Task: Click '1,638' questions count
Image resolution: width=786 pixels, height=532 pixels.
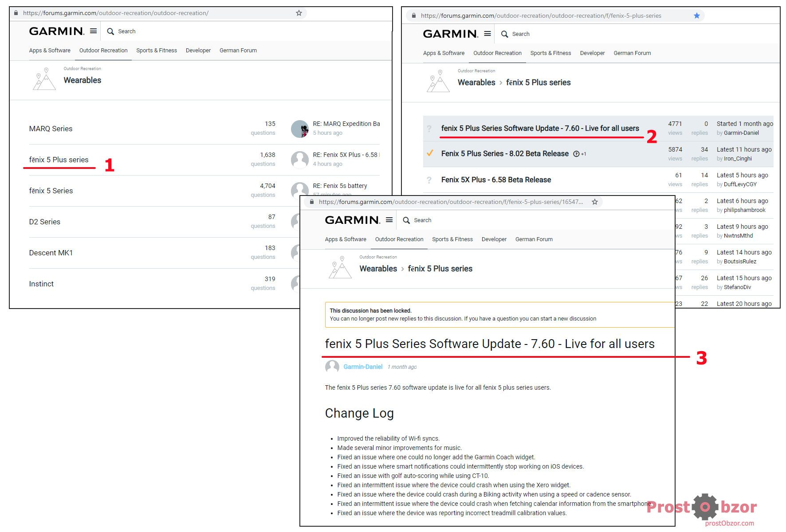Action: [267, 155]
